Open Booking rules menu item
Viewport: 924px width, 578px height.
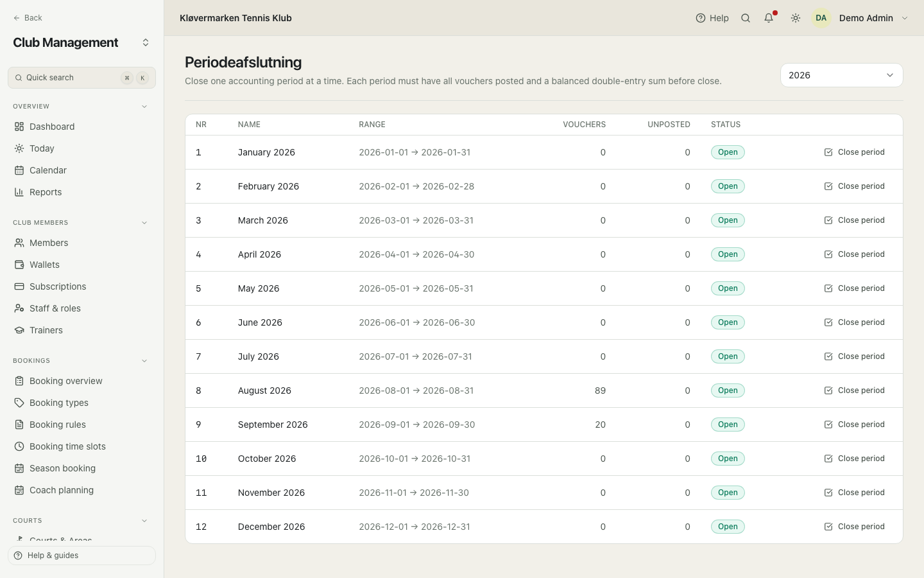81,425
